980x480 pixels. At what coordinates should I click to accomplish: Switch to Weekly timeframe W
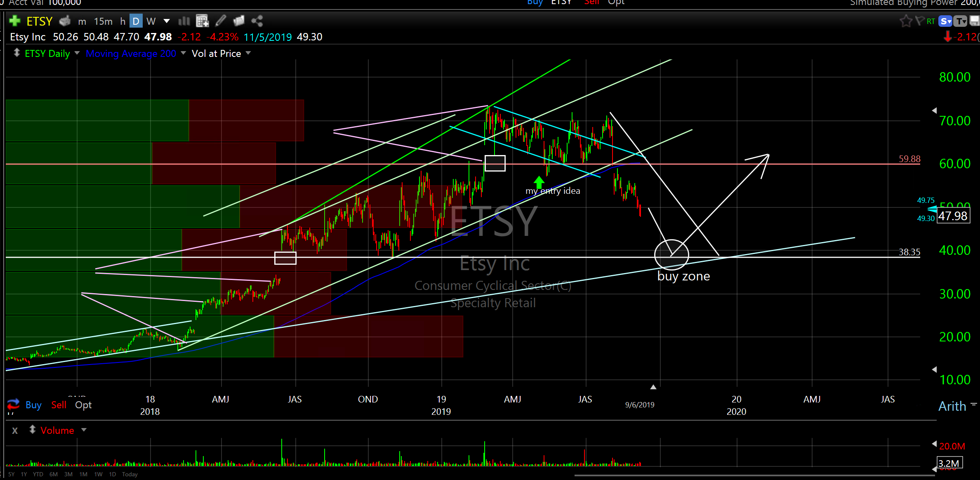[x=151, y=21]
